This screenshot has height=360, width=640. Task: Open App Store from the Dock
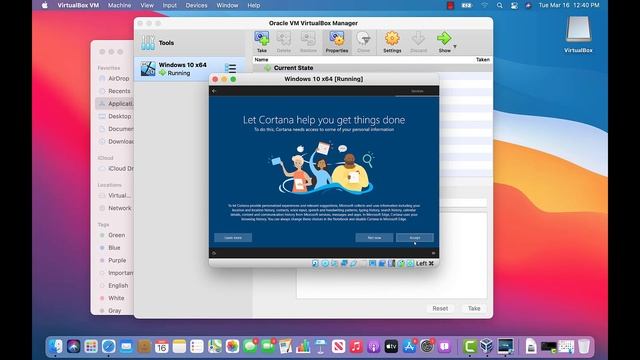click(409, 347)
